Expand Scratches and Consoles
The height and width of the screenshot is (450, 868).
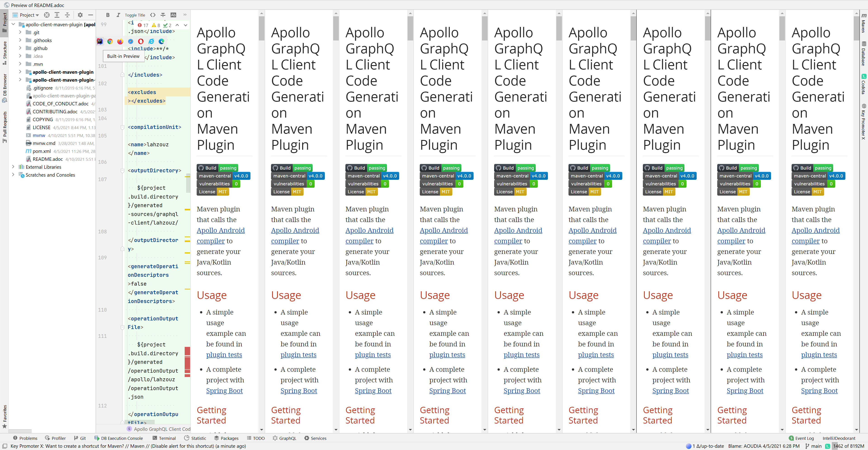click(13, 175)
